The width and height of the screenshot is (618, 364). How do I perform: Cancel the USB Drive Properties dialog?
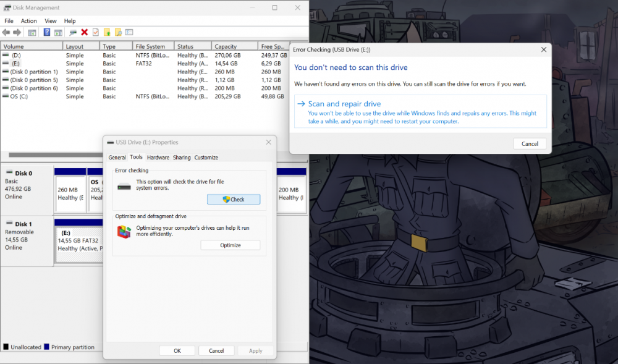point(216,350)
